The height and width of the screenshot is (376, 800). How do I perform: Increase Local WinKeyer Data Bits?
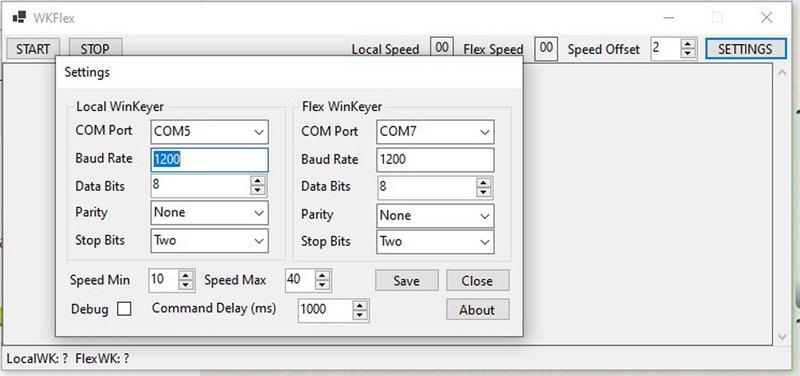tap(258, 181)
